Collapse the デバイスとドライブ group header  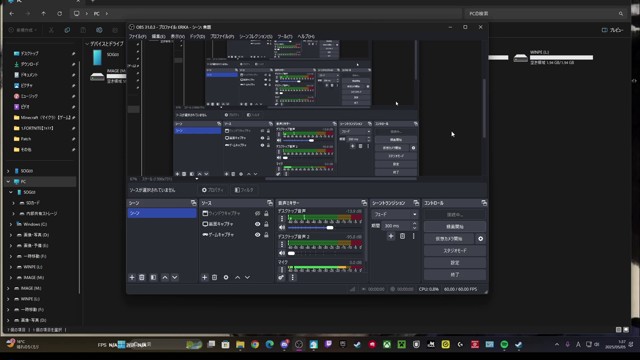click(x=87, y=44)
